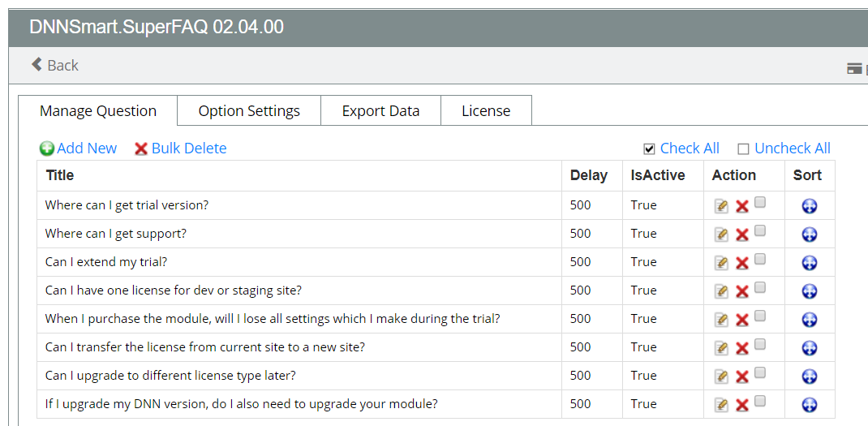Delete the 'dev or staging site' license question

click(x=741, y=292)
